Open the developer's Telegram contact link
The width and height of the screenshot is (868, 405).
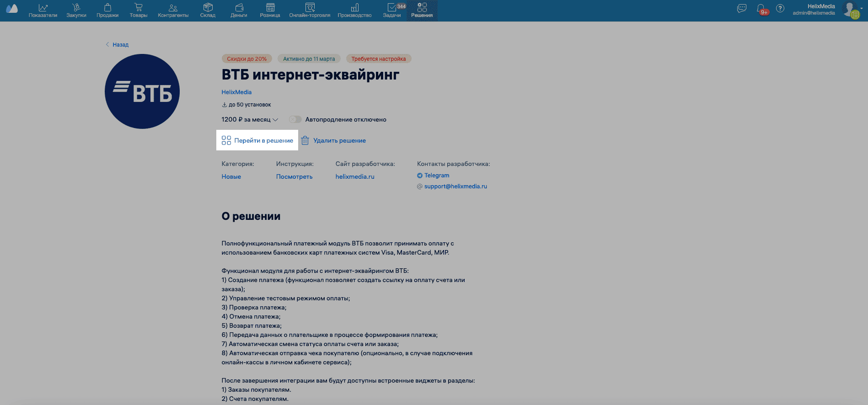click(x=436, y=176)
